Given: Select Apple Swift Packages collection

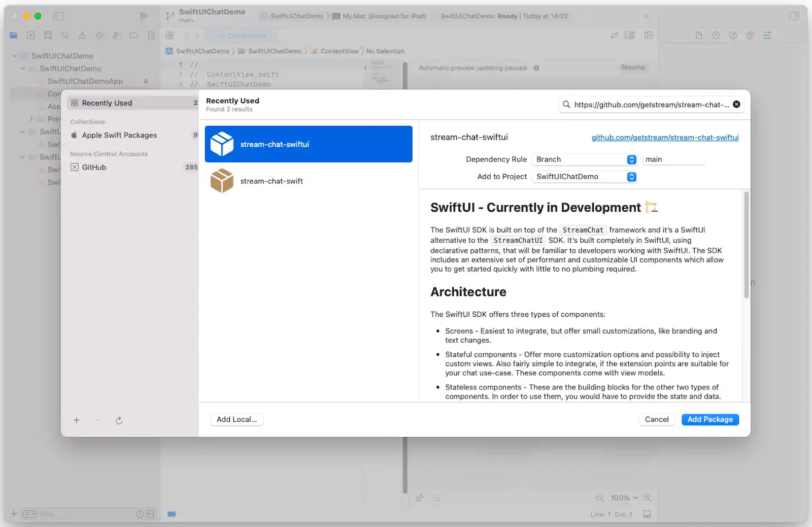Looking at the screenshot, I should click(x=132, y=135).
